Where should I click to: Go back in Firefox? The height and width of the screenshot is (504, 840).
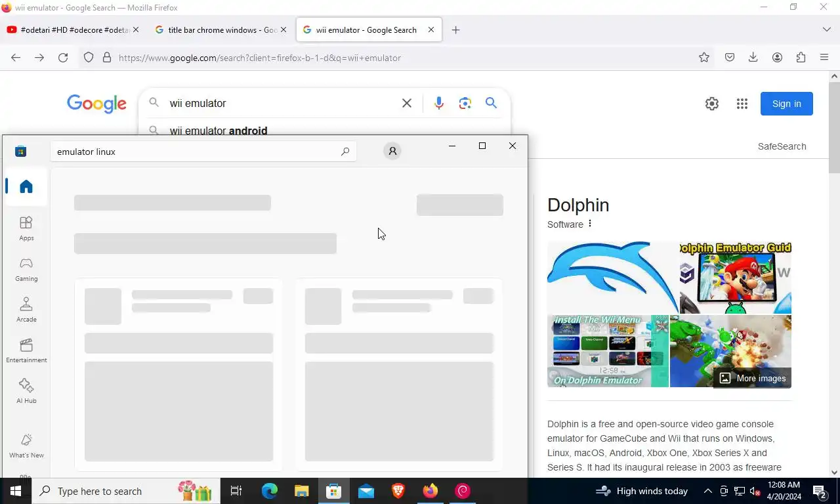16,58
